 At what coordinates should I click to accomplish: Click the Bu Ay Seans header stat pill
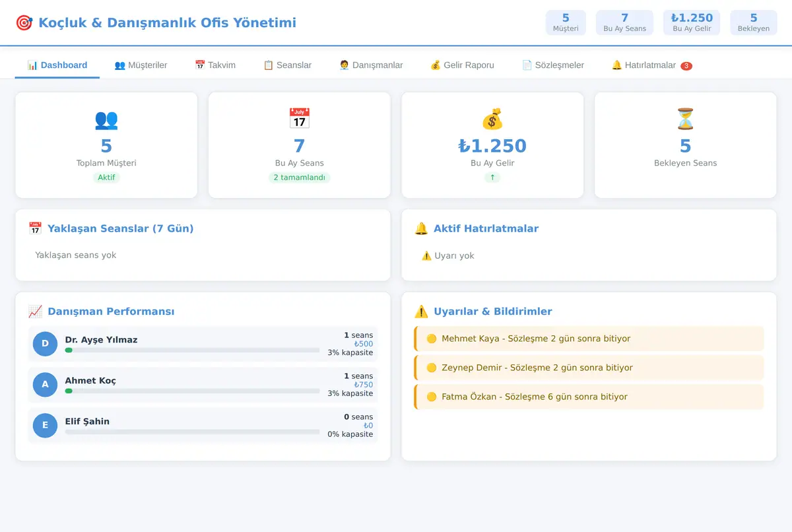click(x=624, y=22)
